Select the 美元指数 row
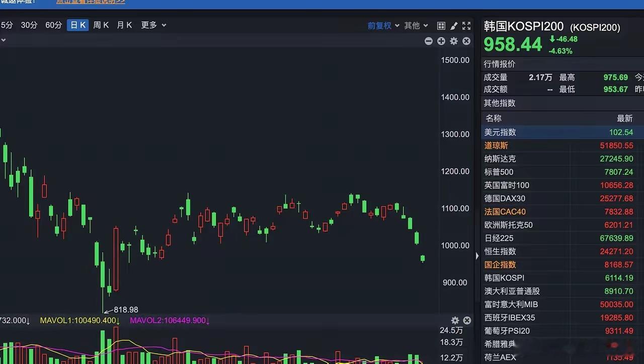This screenshot has height=364, width=644. [562, 132]
